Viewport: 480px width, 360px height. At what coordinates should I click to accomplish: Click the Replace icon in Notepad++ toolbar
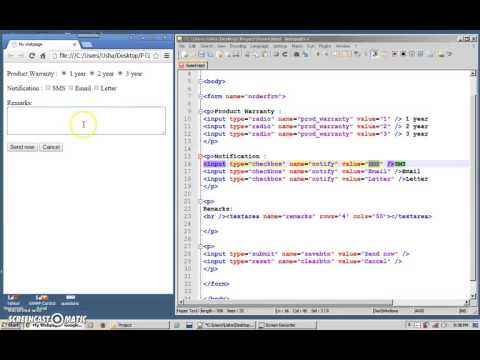pos(305,54)
